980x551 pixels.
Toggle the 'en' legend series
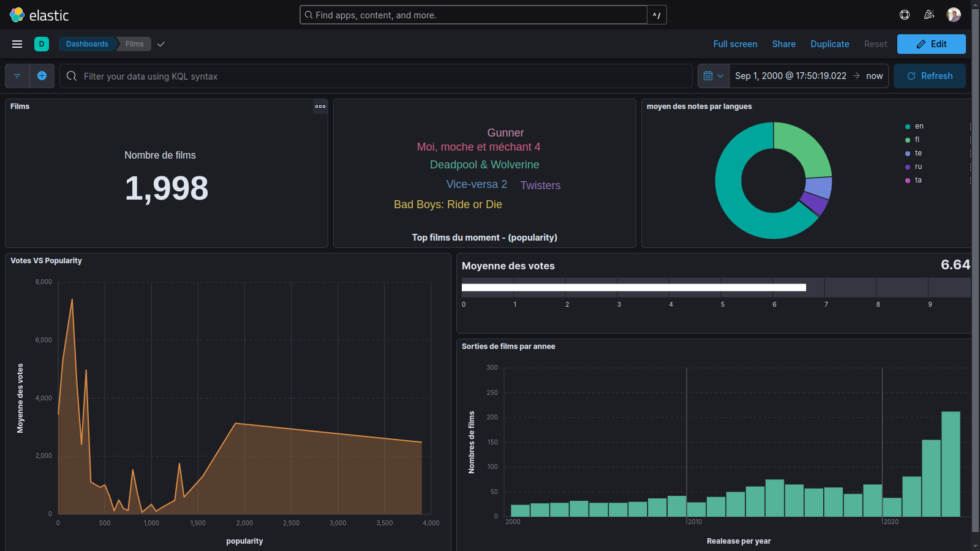coord(919,126)
